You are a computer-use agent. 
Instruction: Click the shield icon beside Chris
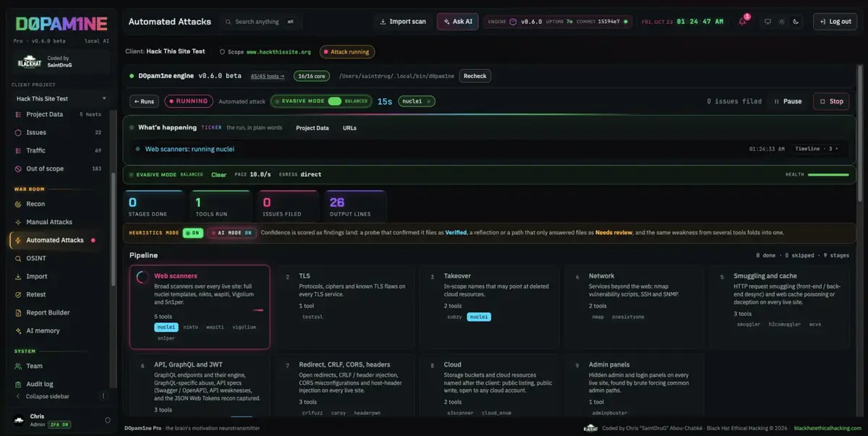point(108,420)
